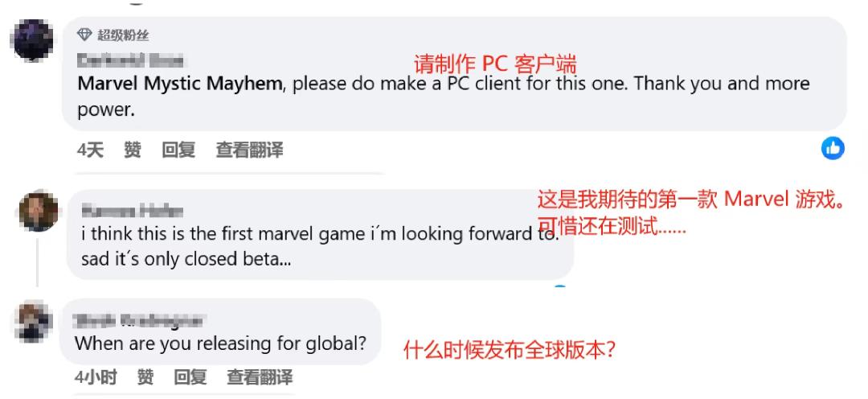Click the 超级粉丝 badge label
868x399 pixels.
(x=124, y=35)
